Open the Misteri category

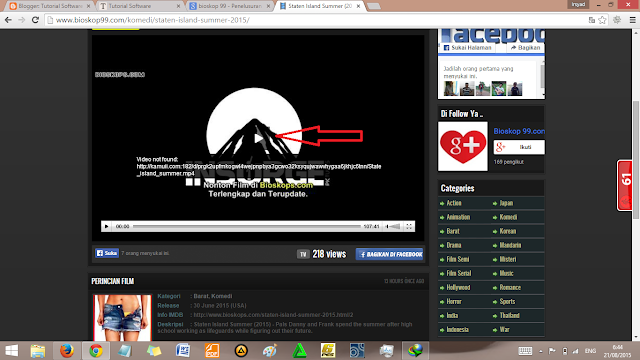point(508,259)
